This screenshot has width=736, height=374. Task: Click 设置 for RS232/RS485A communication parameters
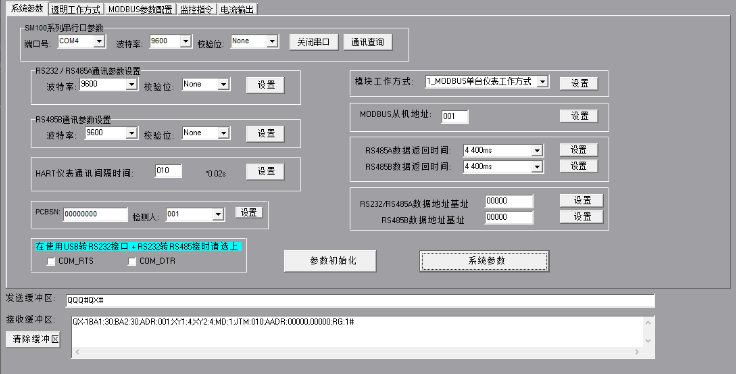coord(265,84)
